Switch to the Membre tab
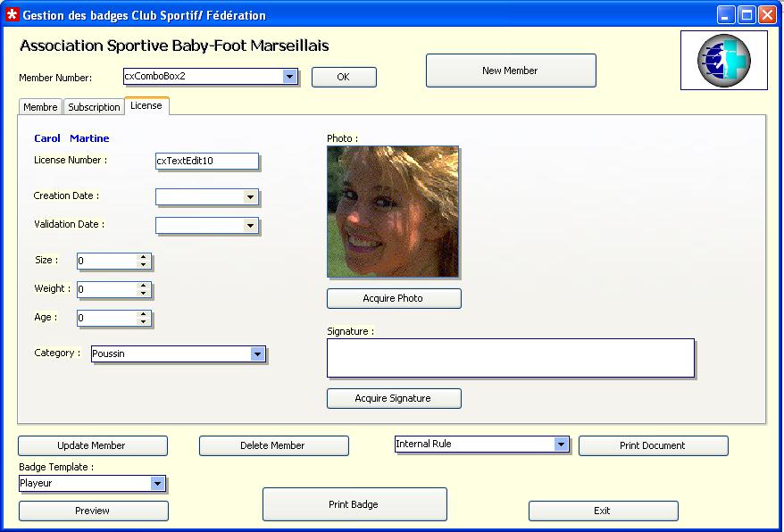This screenshot has width=784, height=532. coord(40,107)
